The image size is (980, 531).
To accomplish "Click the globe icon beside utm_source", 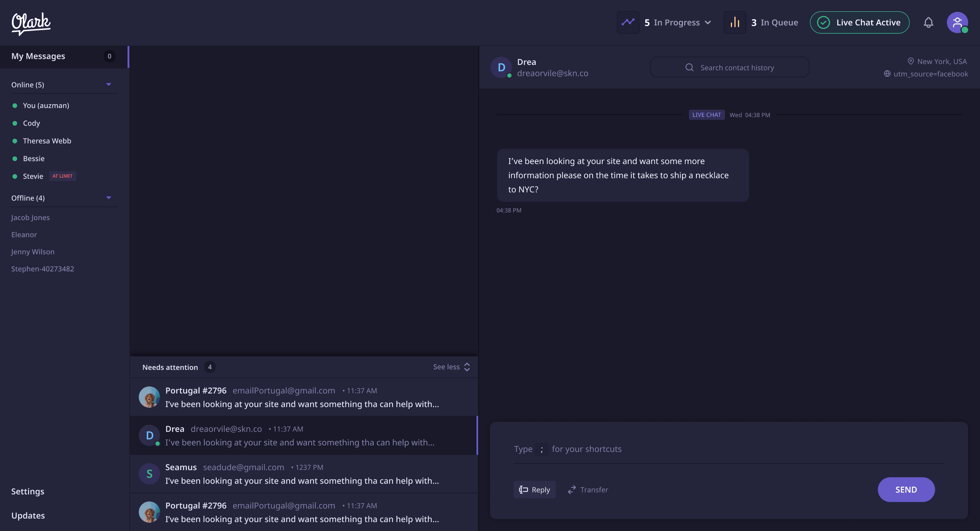I will coord(887,74).
